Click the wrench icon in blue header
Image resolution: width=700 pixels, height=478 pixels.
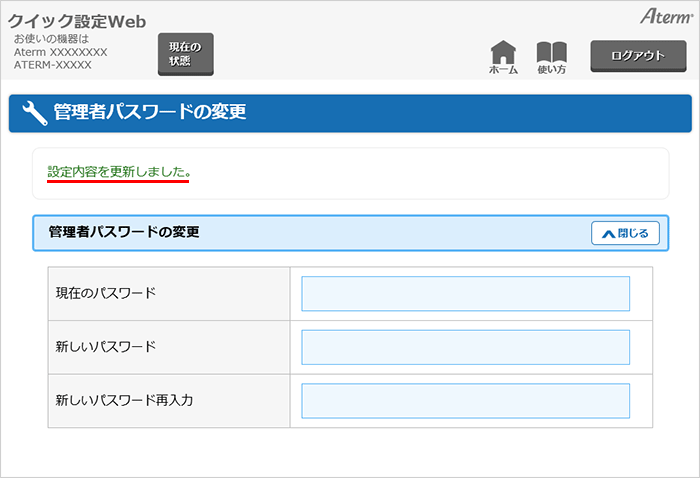[x=34, y=113]
